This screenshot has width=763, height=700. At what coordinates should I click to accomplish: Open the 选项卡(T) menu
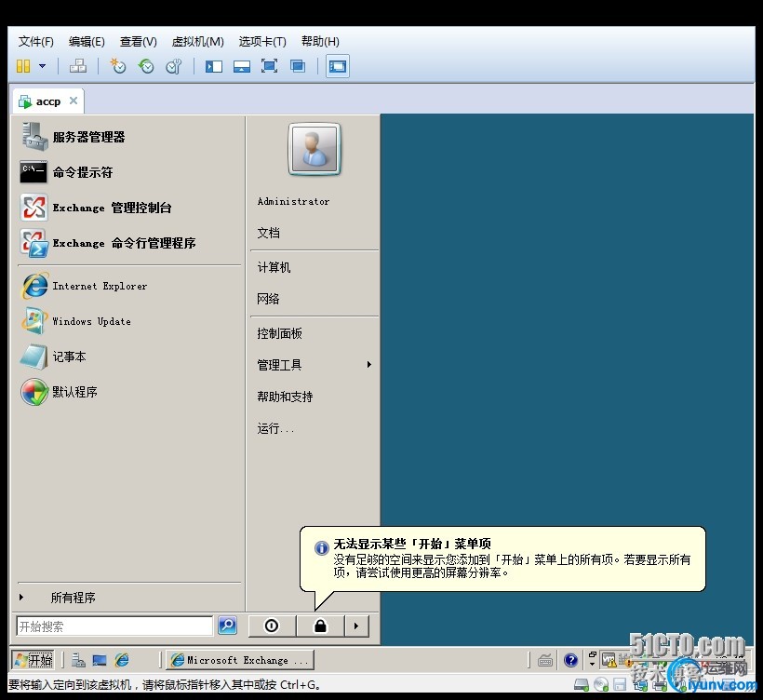[262, 42]
